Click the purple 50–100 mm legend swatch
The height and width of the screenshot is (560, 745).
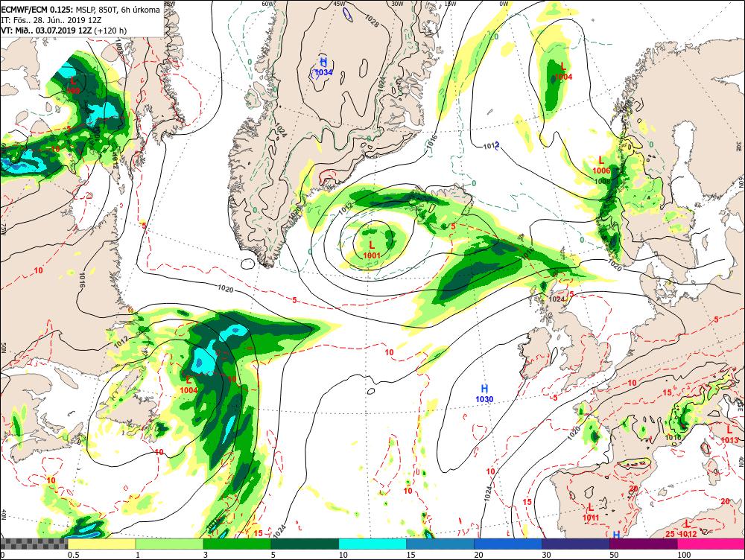coord(644,544)
